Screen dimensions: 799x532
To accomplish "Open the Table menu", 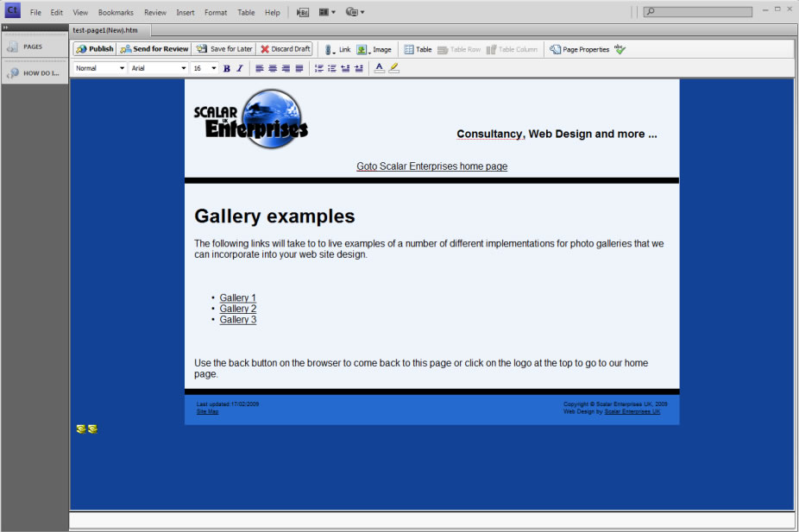I will (246, 12).
